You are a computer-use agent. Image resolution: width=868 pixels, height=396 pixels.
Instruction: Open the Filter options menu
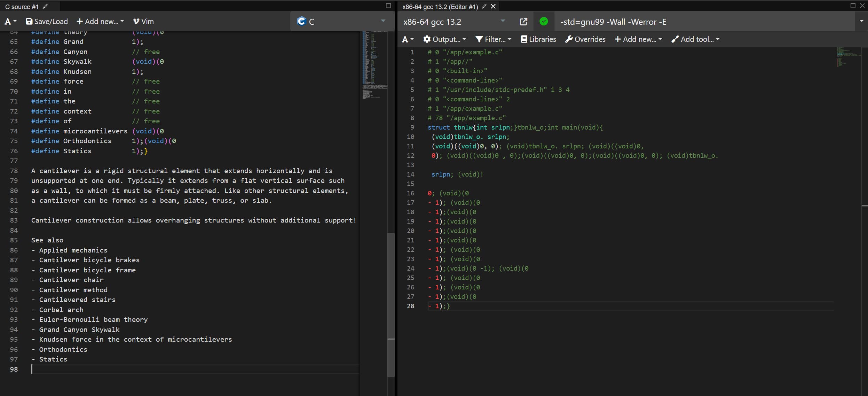tap(494, 39)
